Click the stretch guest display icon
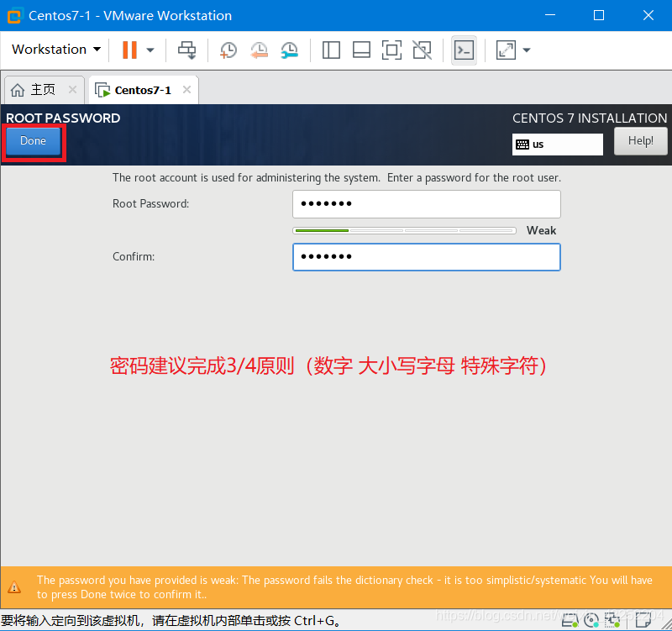 [x=506, y=50]
